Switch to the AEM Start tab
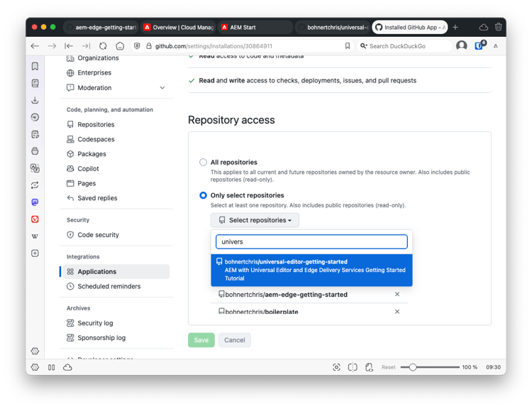The height and width of the screenshot is (409, 532). 255,27
